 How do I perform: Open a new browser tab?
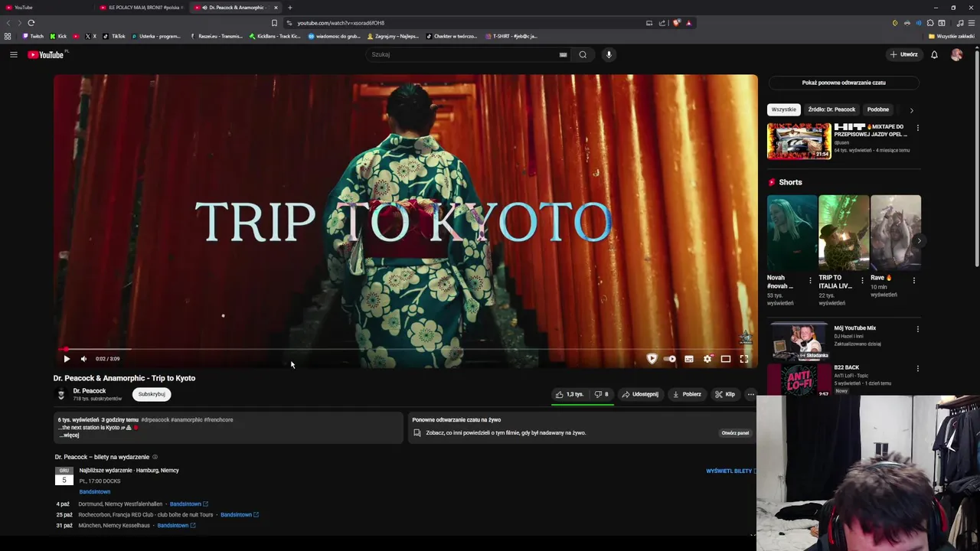[x=289, y=8]
